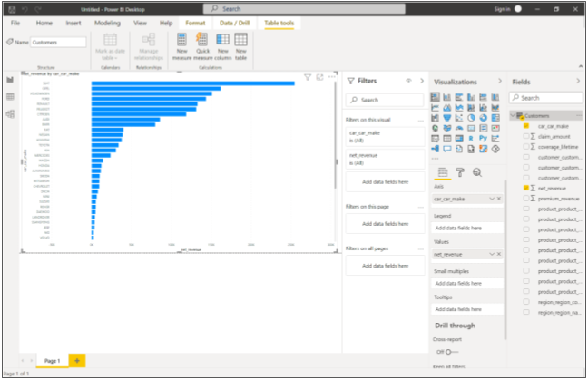Collapse the Filters pane
The height and width of the screenshot is (380, 588).
422,81
